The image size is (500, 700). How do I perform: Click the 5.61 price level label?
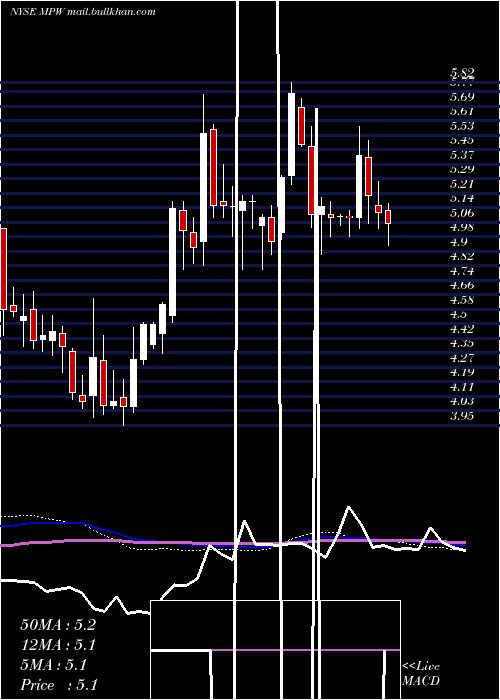(462, 111)
